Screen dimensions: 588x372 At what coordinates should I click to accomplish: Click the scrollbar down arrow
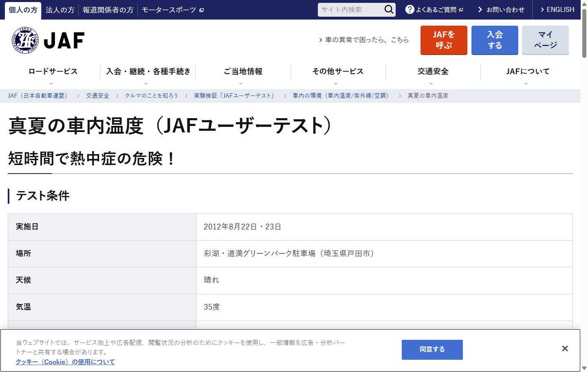coord(584,368)
